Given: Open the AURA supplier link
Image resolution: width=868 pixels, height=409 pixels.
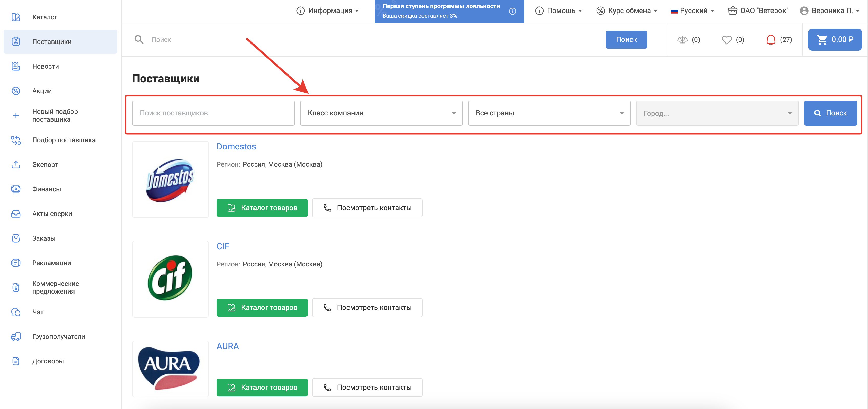Looking at the screenshot, I should pyautogui.click(x=227, y=346).
